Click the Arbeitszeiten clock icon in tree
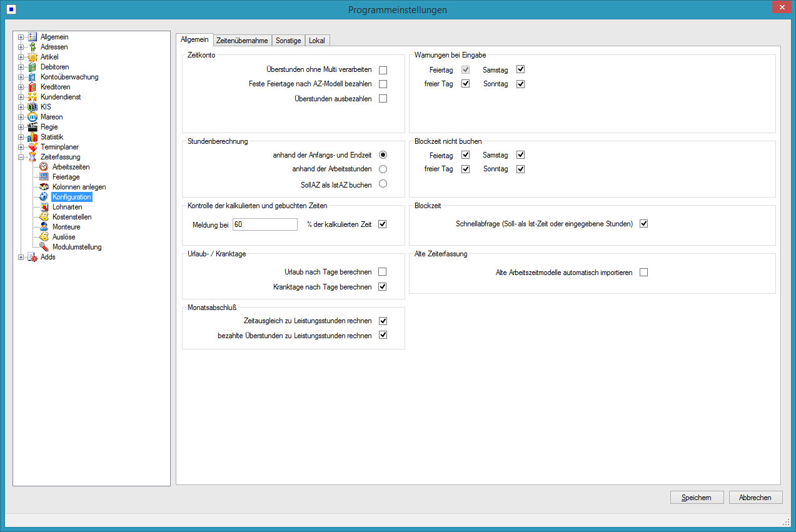 (44, 167)
